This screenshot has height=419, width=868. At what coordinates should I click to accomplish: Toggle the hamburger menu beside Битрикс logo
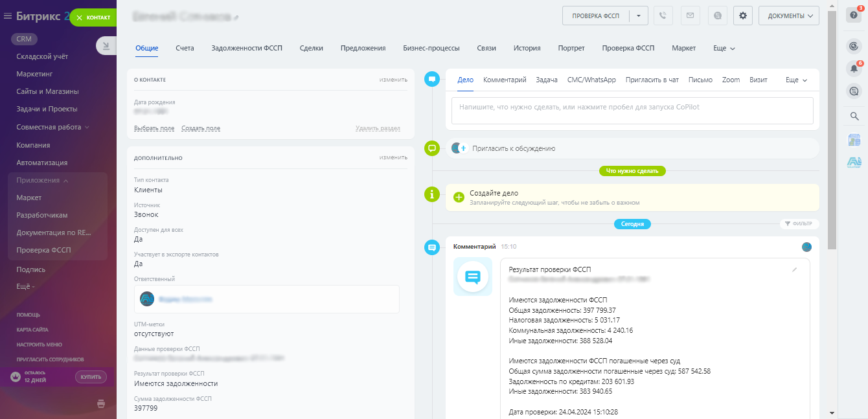click(x=8, y=17)
